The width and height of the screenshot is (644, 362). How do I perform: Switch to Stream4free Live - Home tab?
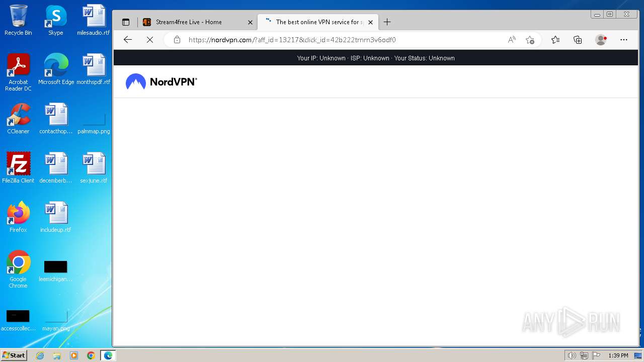(x=198, y=22)
